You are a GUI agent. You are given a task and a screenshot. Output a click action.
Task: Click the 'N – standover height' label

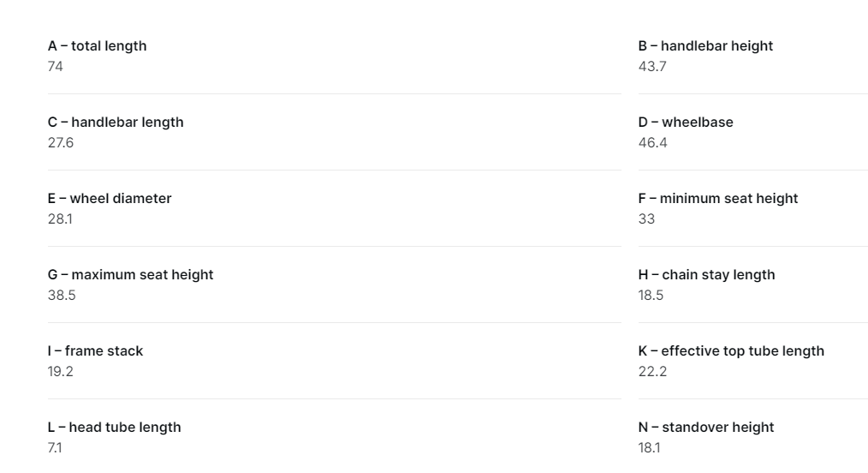pos(706,428)
